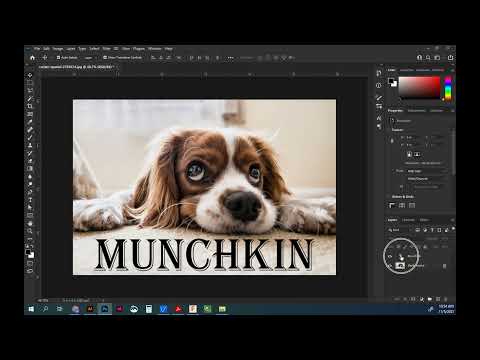Click the foreground color swatch in Color panel

tap(391, 81)
